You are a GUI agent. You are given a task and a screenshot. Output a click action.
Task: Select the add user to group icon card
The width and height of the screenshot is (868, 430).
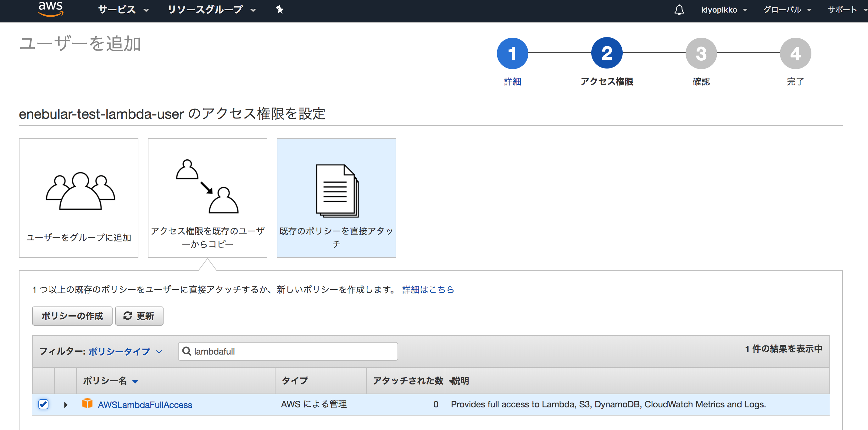pos(79,198)
